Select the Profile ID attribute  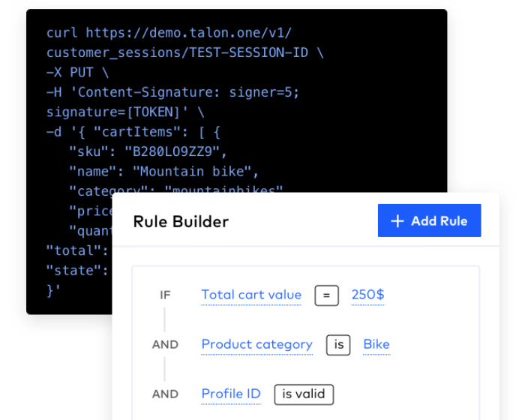tap(231, 394)
